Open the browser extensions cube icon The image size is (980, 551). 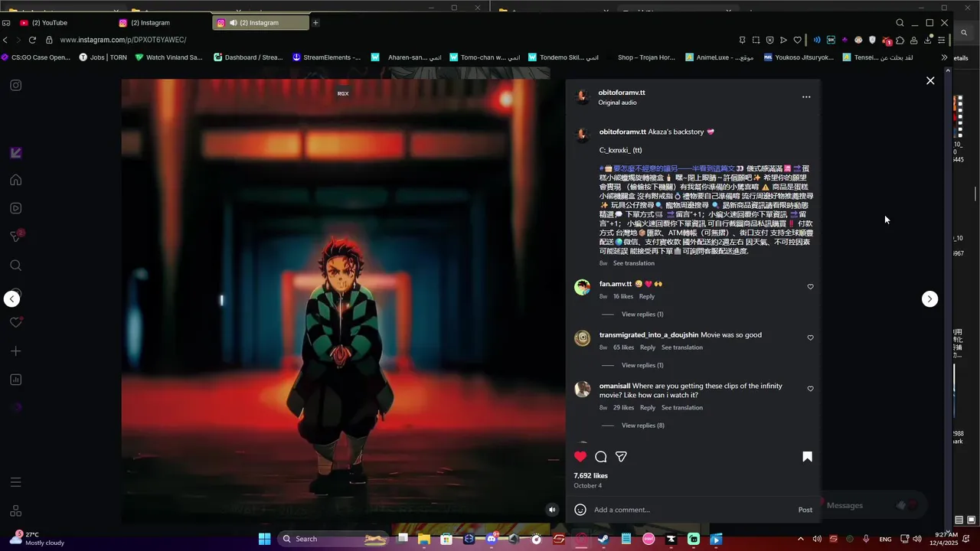(900, 40)
